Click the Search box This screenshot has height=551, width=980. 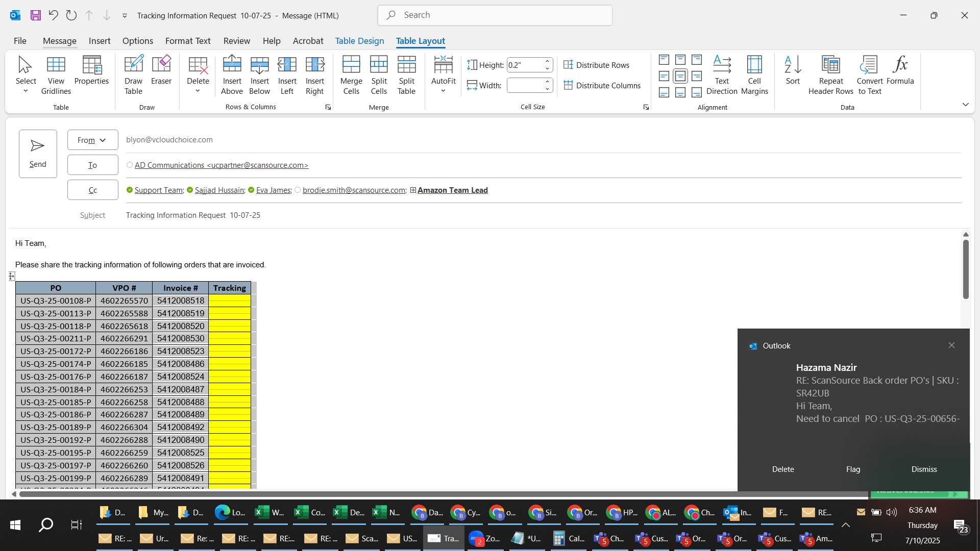[495, 15]
